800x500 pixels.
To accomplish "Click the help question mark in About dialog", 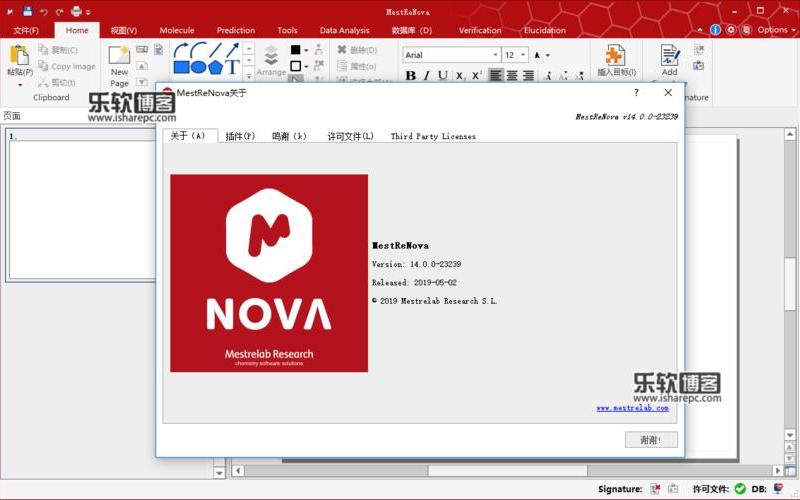I will (x=636, y=92).
